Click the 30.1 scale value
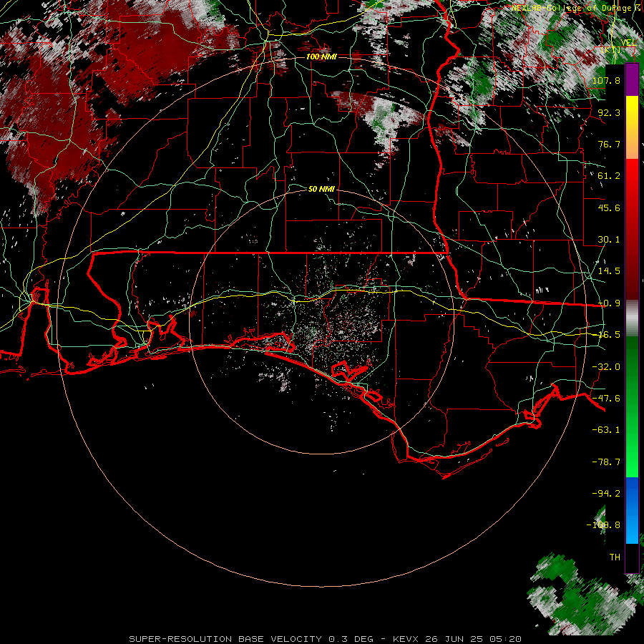 coord(609,240)
